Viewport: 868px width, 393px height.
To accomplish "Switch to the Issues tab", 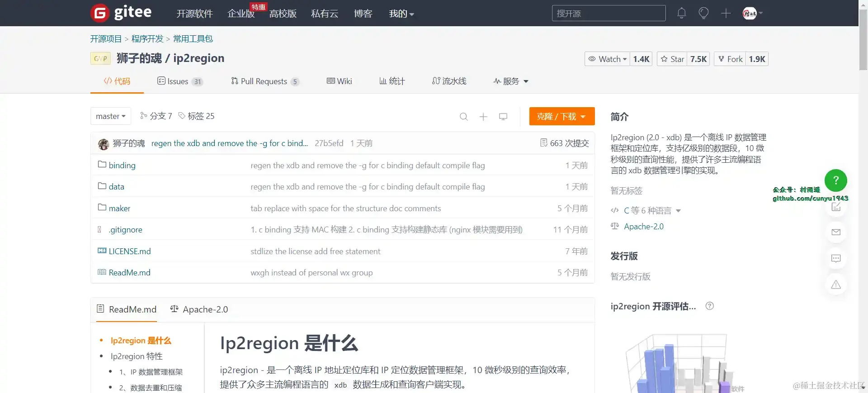I will [180, 81].
